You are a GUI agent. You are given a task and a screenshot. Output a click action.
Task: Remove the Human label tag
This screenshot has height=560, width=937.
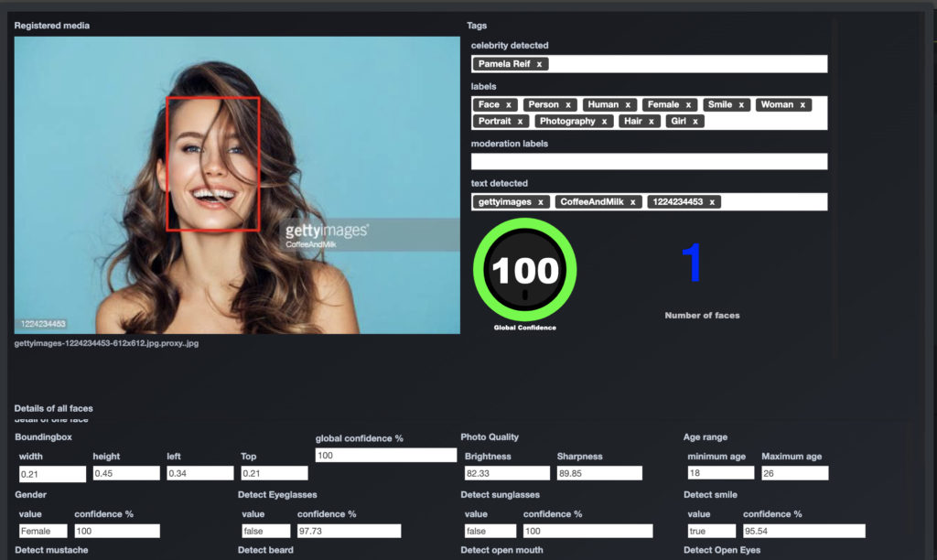click(x=628, y=104)
